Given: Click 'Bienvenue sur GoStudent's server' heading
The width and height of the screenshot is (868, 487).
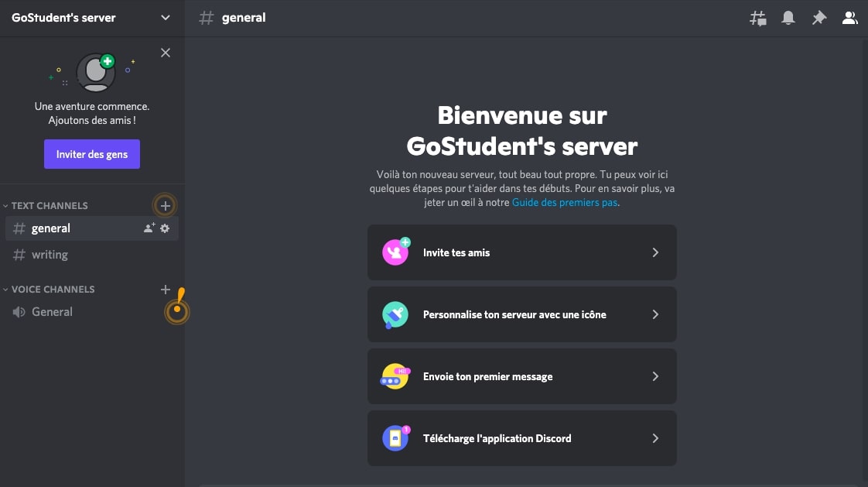Looking at the screenshot, I should coord(522,131).
